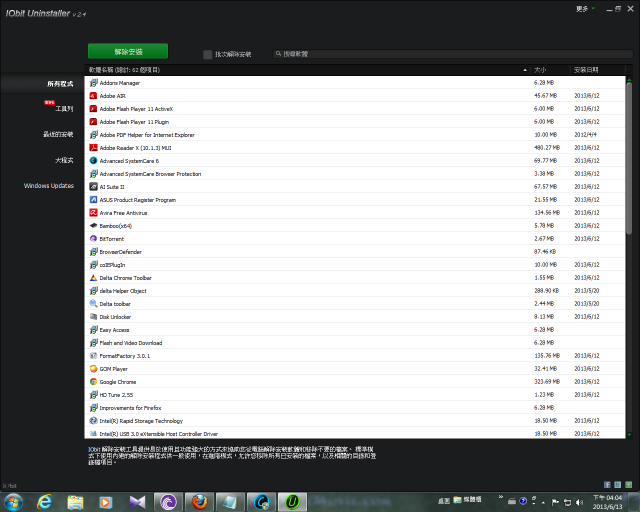Click the AI Suite II icon
The width and height of the screenshot is (640, 512).
pos(93,187)
